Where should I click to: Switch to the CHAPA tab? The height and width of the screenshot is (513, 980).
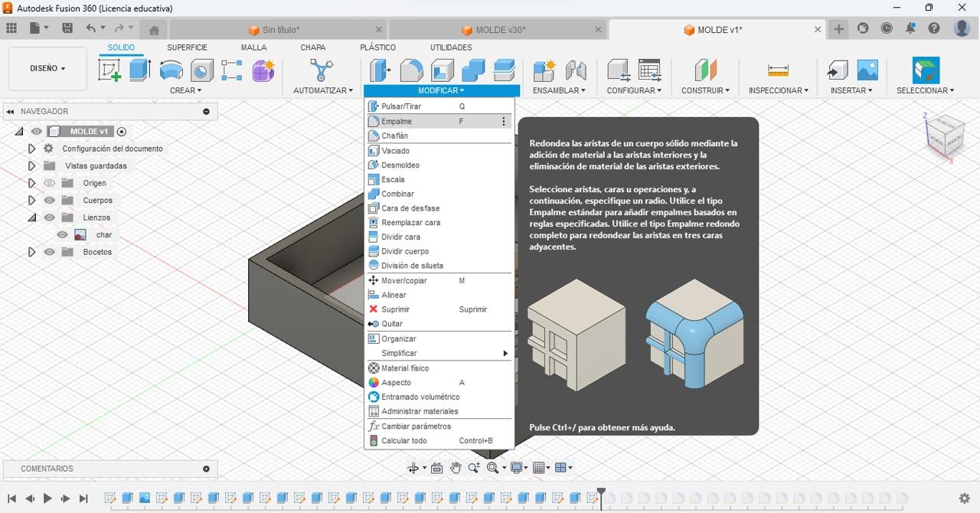click(312, 47)
